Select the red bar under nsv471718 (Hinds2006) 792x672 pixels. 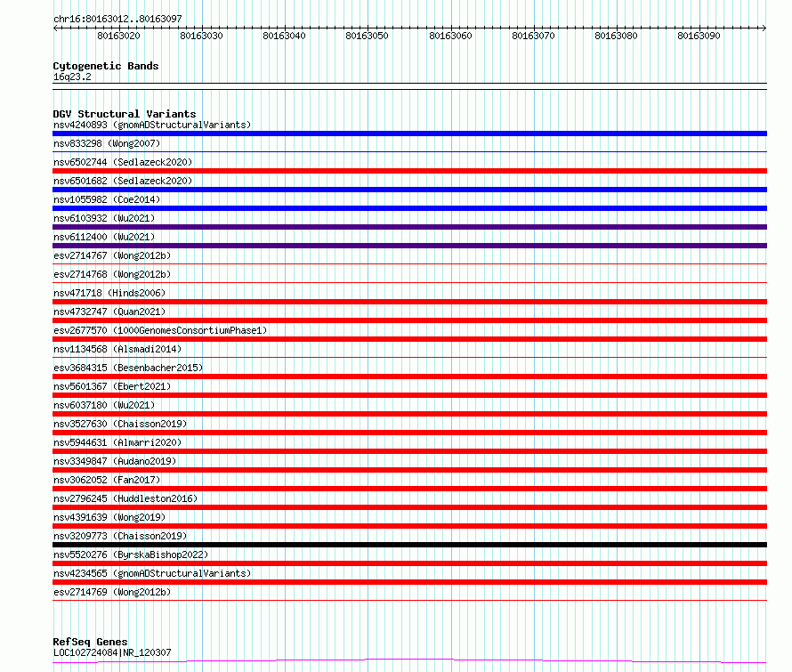(409, 302)
